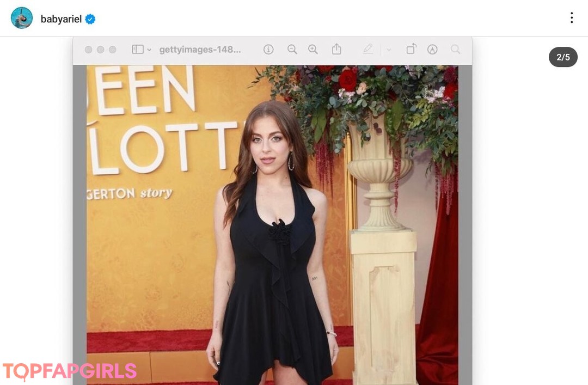Close the preview window
Screen dimensions: 588x385
coord(88,50)
